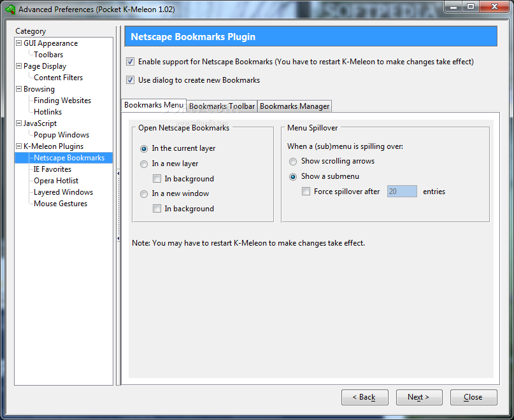514x420 pixels.
Task: Maximize the Advanced Preferences window
Action: (471, 6)
